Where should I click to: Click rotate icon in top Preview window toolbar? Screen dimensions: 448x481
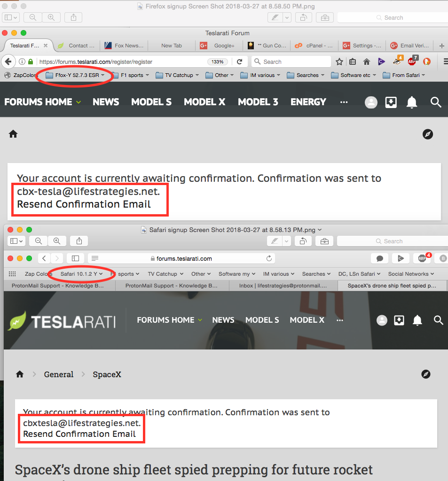click(x=303, y=17)
